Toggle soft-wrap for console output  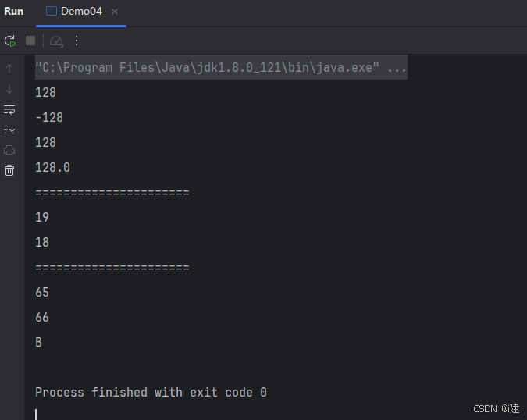[x=9, y=109]
